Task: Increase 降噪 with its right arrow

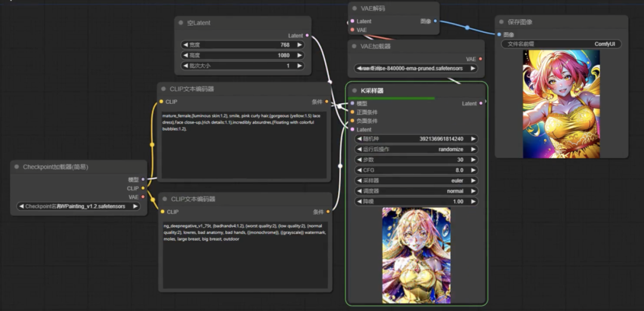Action: click(473, 202)
